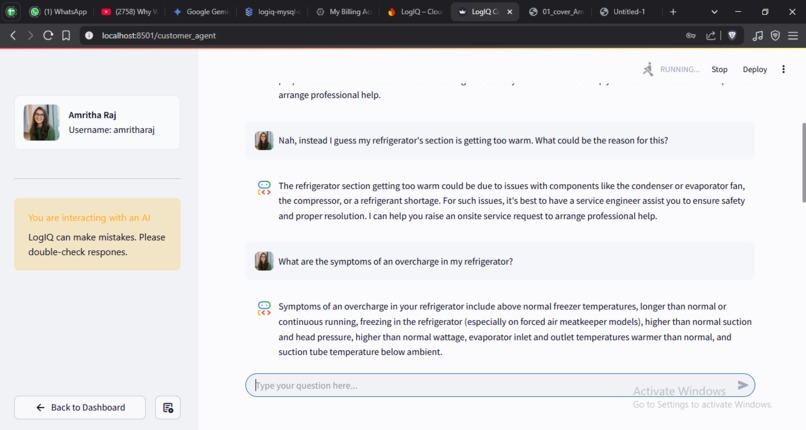
Task: Open the password key icon
Action: click(x=691, y=35)
